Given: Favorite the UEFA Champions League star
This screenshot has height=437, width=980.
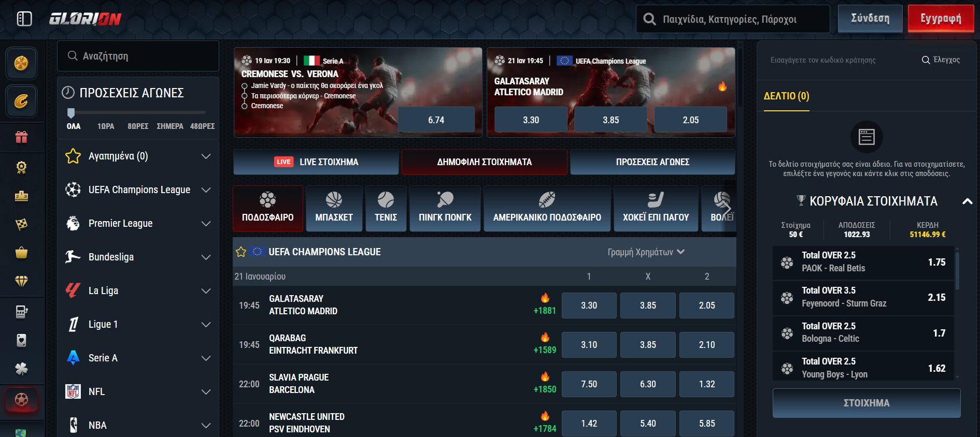Looking at the screenshot, I should point(241,252).
